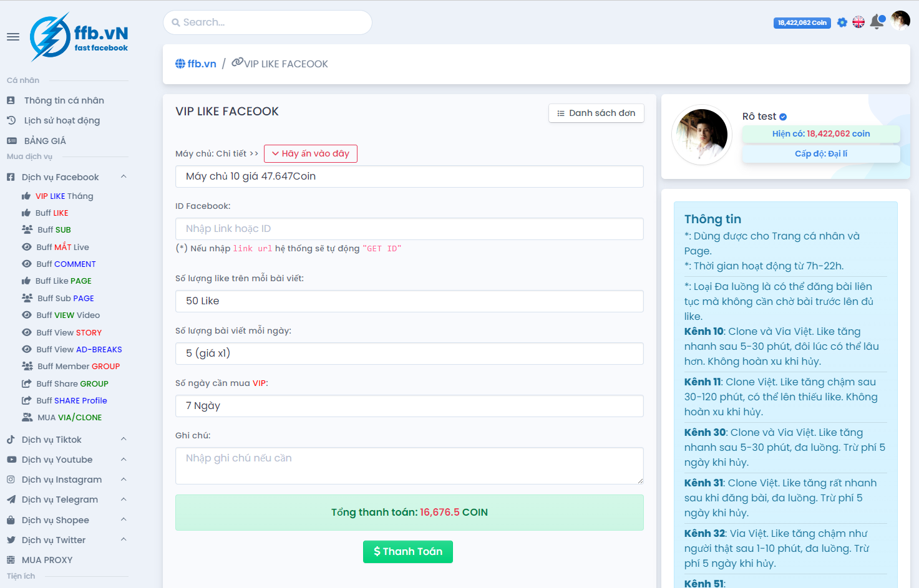Expand Dịch vụ Telegram section
The height and width of the screenshot is (588, 919).
click(67, 499)
